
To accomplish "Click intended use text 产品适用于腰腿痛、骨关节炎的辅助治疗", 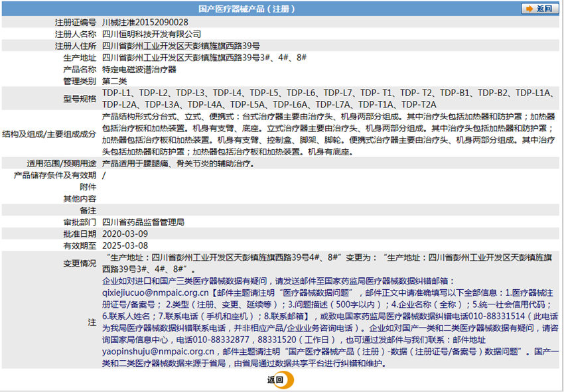I will (x=178, y=164).
